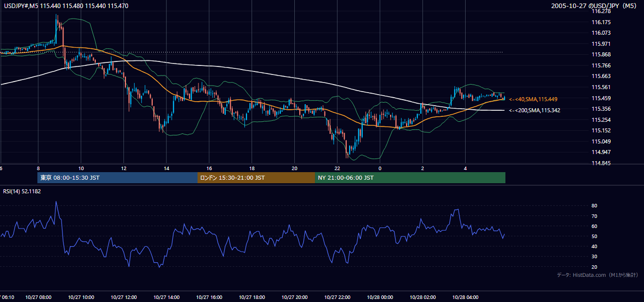Click price axis label 114.947
Image resolution: width=644 pixels, height=302 pixels.
602,152
